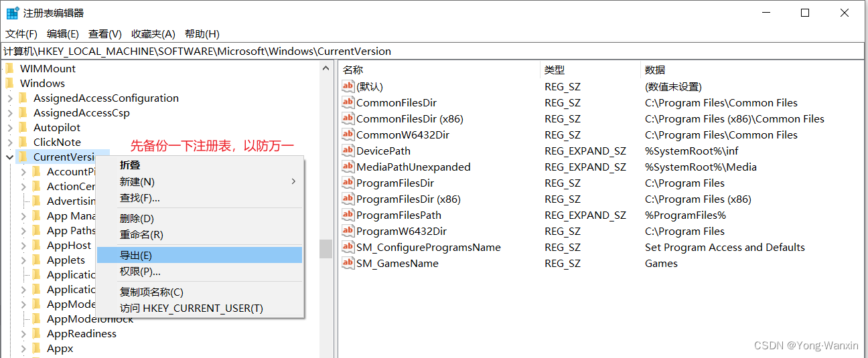Viewport: 868px width, 358px height.
Task: Choose 复制项名称(C) in context menu
Action: click(x=200, y=292)
